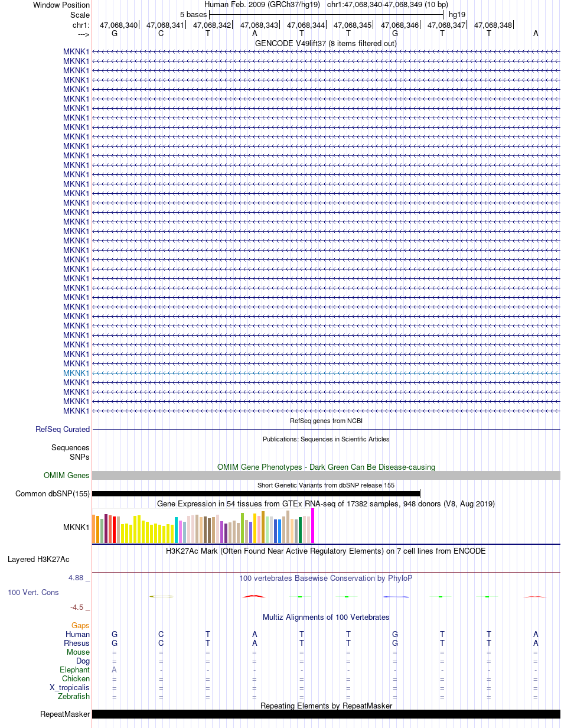Click the 'Sequences' publications track label

70,448
